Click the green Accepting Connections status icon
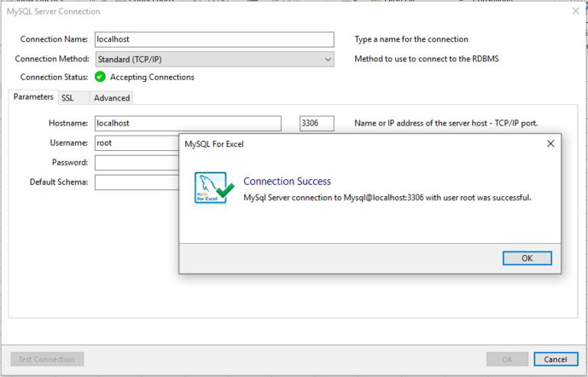Image resolution: width=588 pixels, height=377 pixels. (x=100, y=77)
